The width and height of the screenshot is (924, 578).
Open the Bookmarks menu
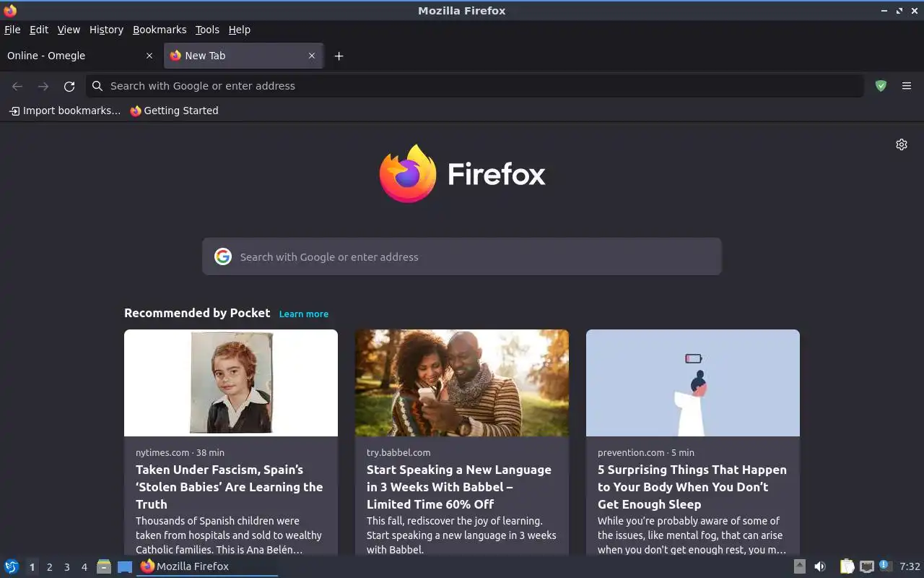click(x=160, y=30)
